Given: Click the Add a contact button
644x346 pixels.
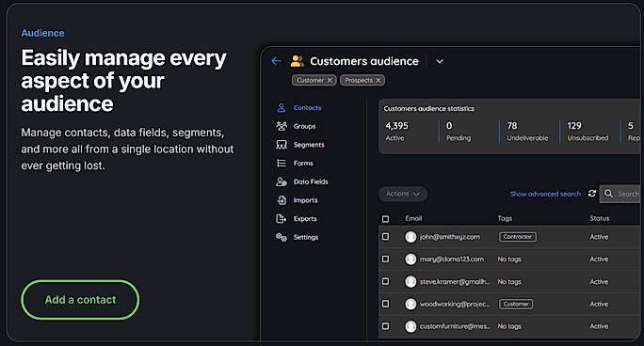Looking at the screenshot, I should [x=80, y=300].
